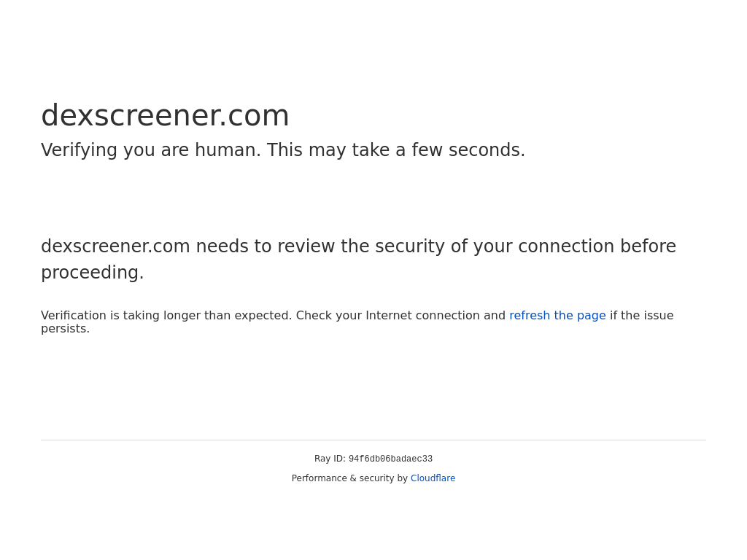Click the 'Ray ID:' label
The width and height of the screenshot is (747, 560).
pyautogui.click(x=330, y=459)
